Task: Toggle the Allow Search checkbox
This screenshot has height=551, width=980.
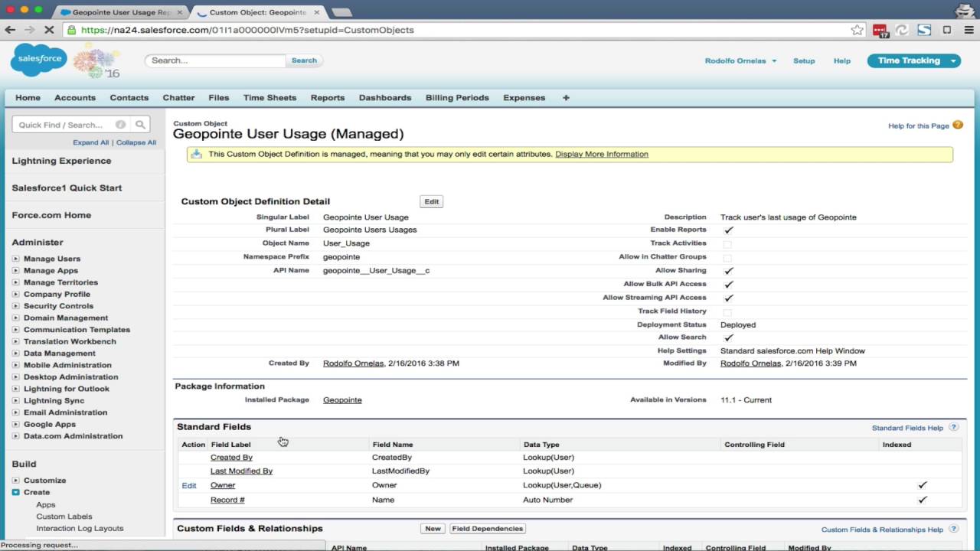Action: [x=728, y=337]
